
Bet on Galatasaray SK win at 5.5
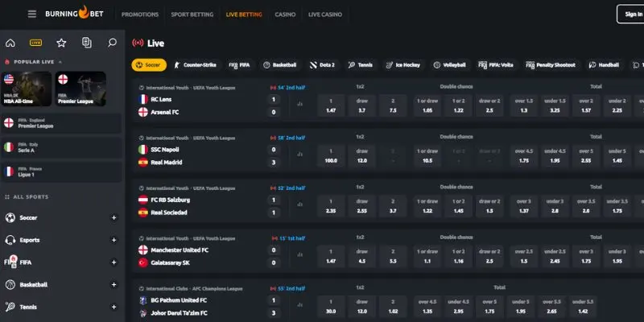click(393, 256)
